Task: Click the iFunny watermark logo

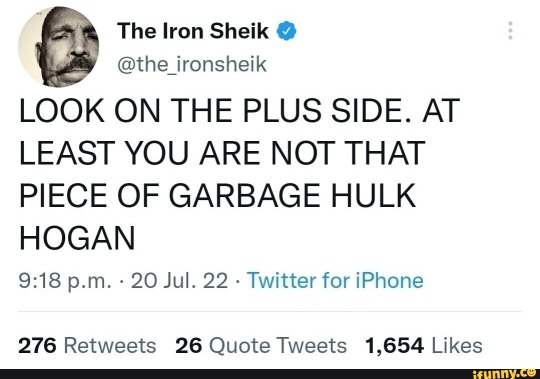Action: click(x=506, y=373)
